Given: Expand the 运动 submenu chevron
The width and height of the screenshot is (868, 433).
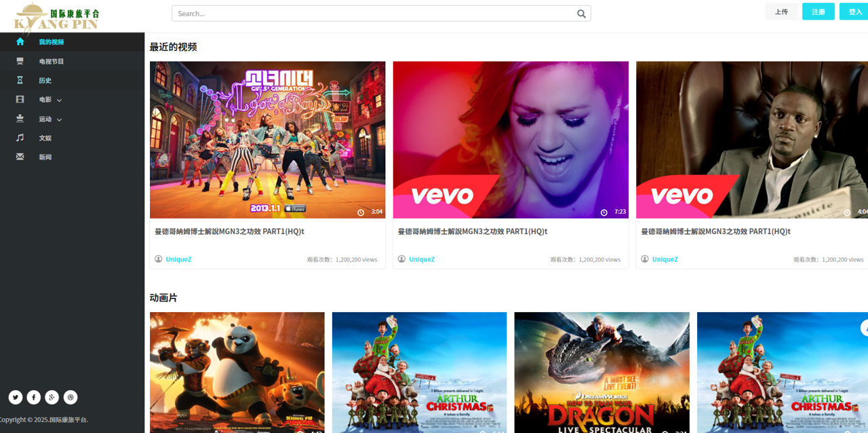Looking at the screenshot, I should pyautogui.click(x=59, y=119).
